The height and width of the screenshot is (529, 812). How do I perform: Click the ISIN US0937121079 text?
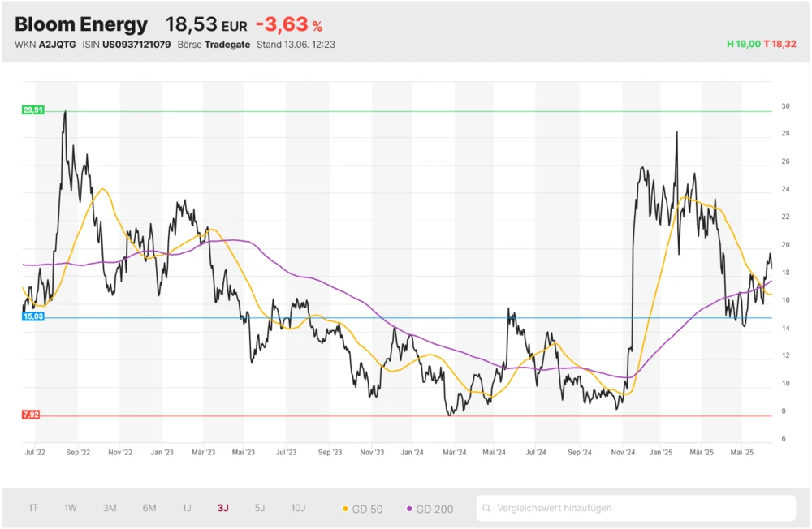pyautogui.click(x=126, y=45)
